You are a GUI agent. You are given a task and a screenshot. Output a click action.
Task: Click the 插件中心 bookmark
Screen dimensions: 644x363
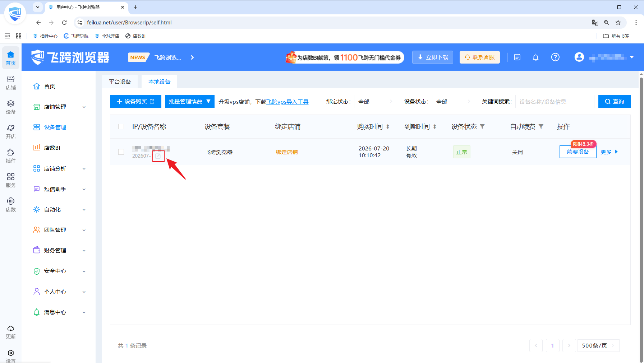[x=45, y=36]
